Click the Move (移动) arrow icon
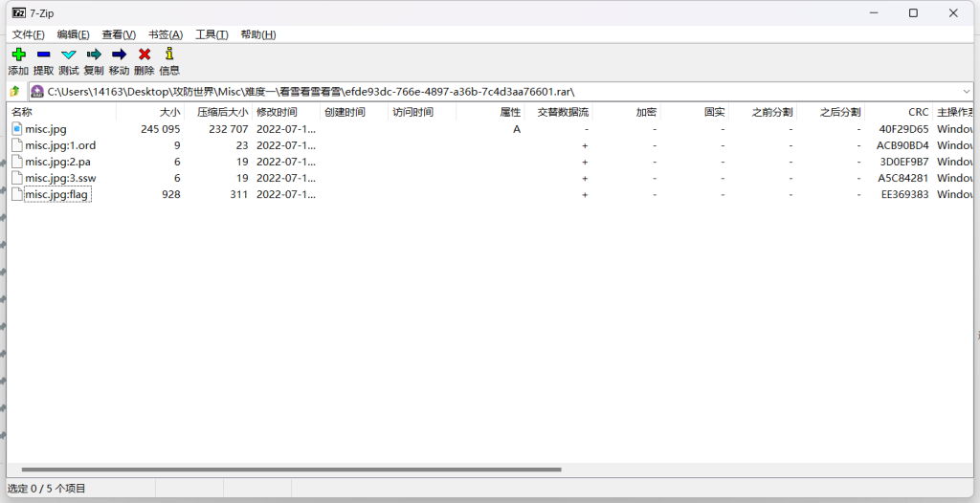980x503 pixels. (x=119, y=55)
